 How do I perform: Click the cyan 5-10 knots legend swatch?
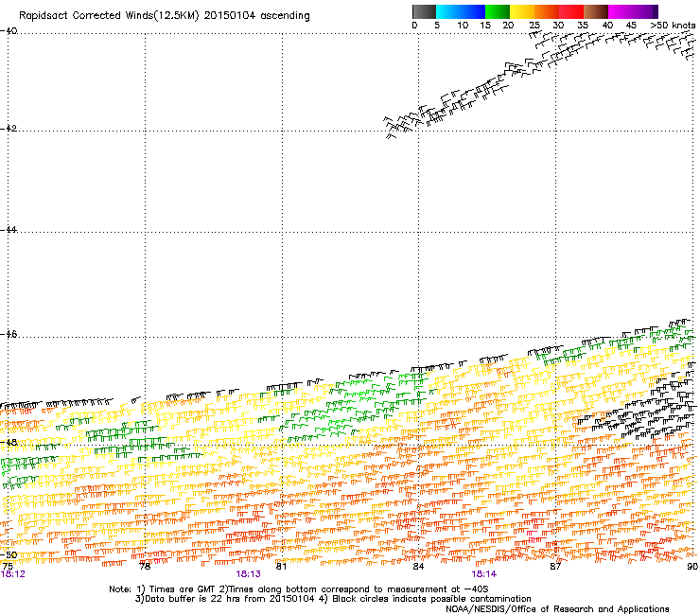[448, 11]
